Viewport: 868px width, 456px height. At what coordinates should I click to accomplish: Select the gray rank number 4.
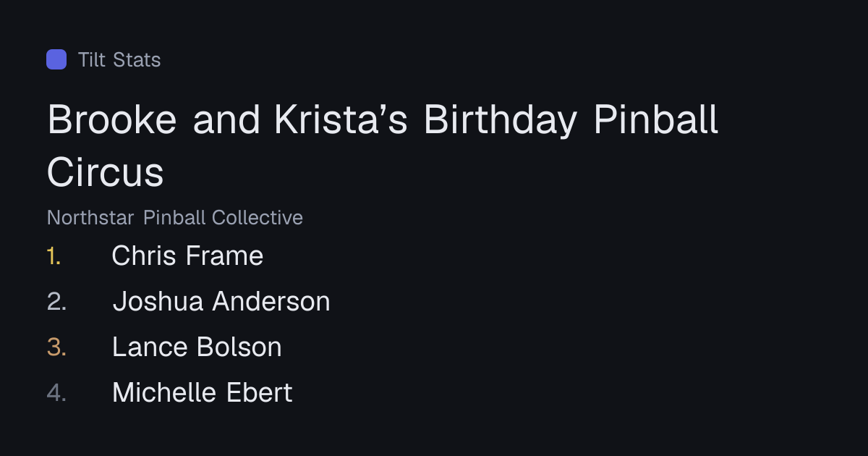click(x=56, y=393)
